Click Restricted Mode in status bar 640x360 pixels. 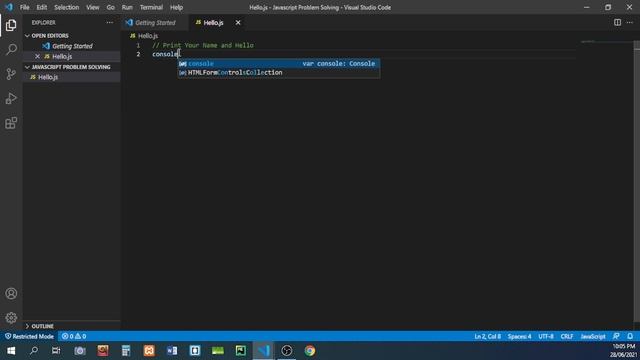coord(29,336)
